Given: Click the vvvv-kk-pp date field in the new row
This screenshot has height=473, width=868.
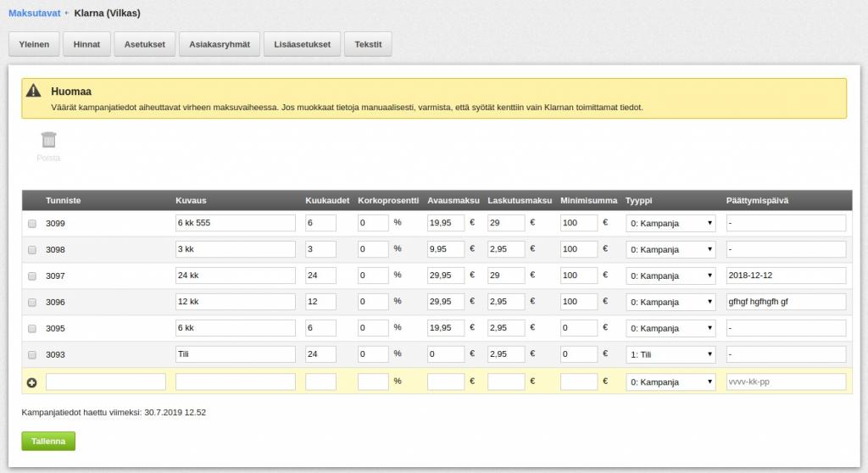Looking at the screenshot, I should click(786, 381).
